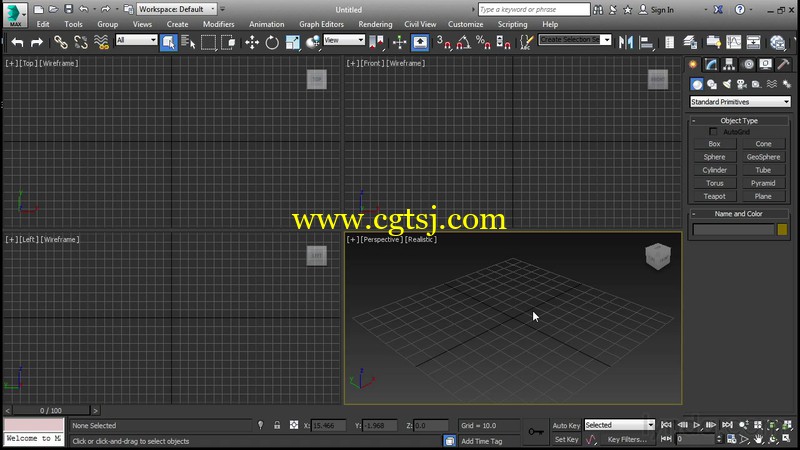Toggle Angle Snap

click(463, 42)
